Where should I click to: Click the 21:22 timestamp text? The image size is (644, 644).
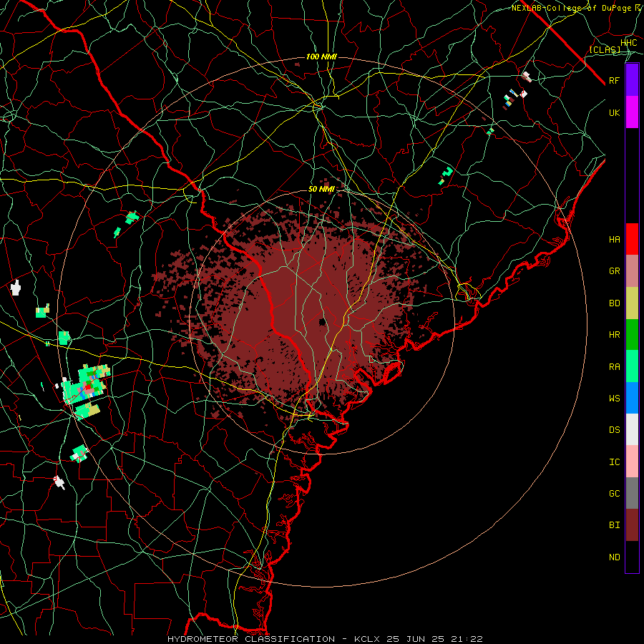click(x=472, y=639)
